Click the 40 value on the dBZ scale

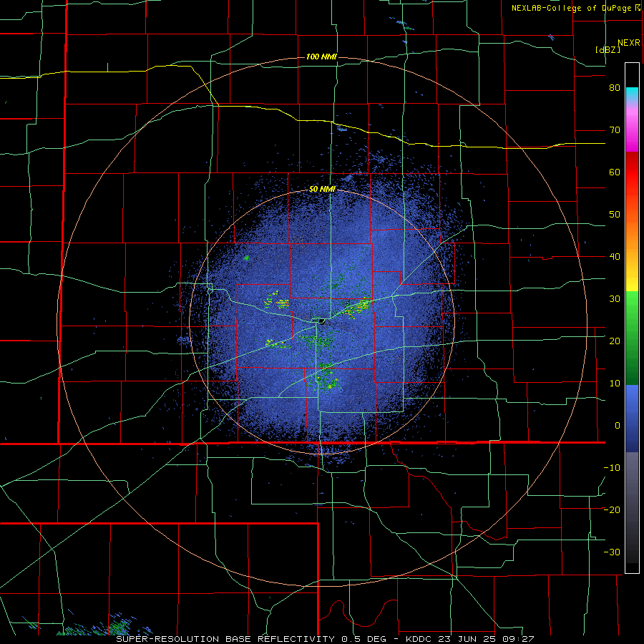pos(615,257)
